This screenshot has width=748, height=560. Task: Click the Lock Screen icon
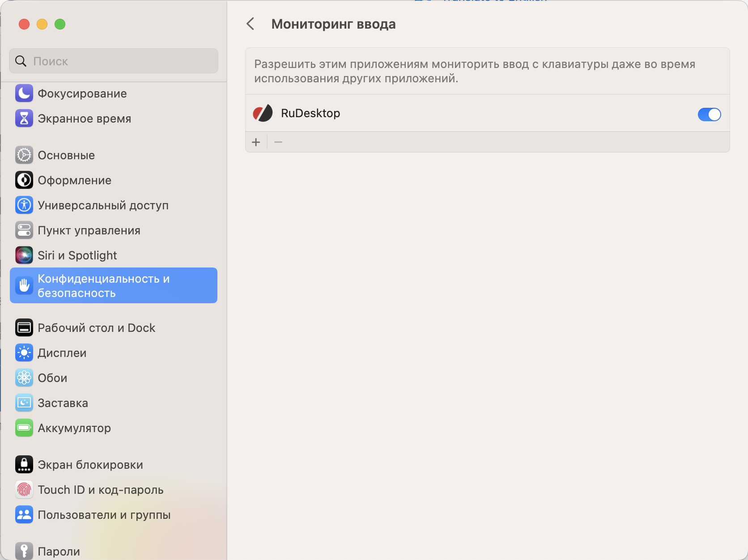pos(24,465)
